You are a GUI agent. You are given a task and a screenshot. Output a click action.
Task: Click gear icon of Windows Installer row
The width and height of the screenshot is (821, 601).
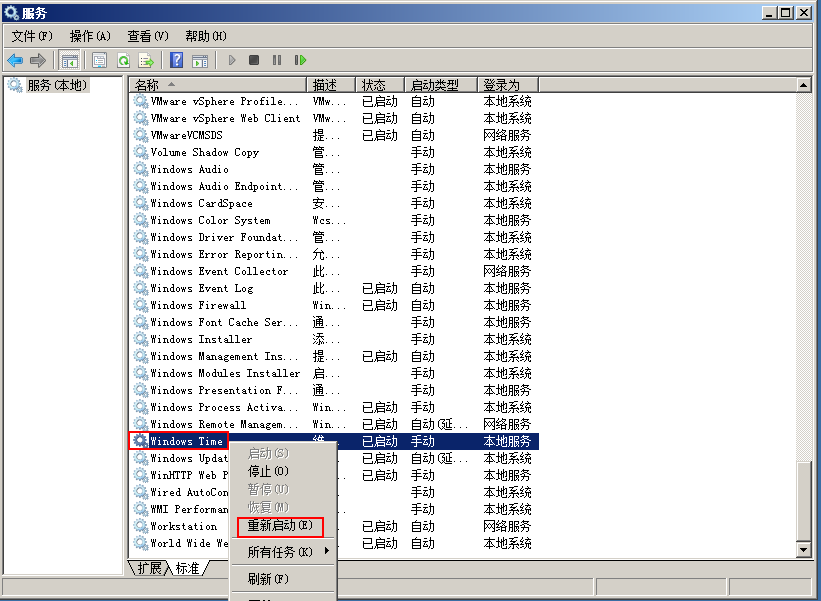140,339
